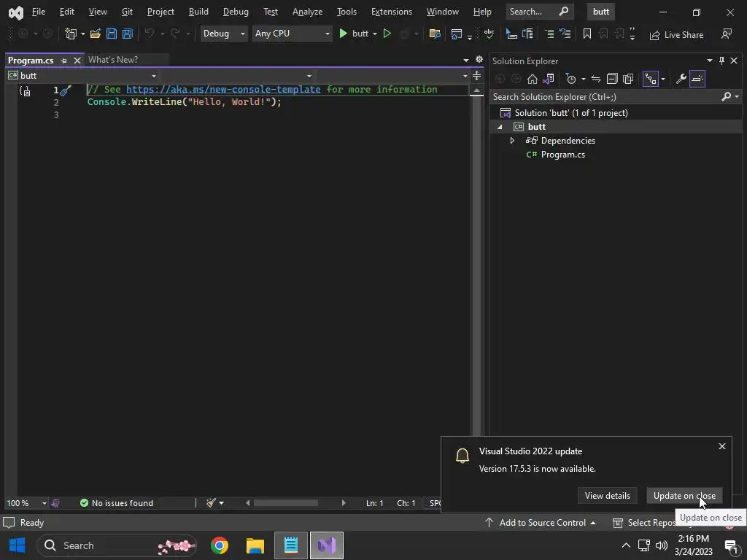The image size is (747, 560).
Task: Click Sync with Active Document arrows icon
Action: [x=596, y=79]
